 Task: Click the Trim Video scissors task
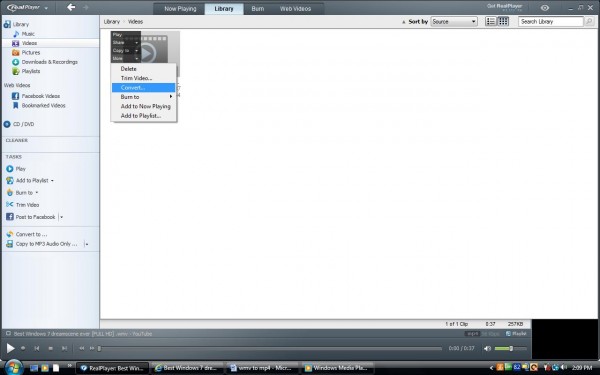(x=23, y=205)
